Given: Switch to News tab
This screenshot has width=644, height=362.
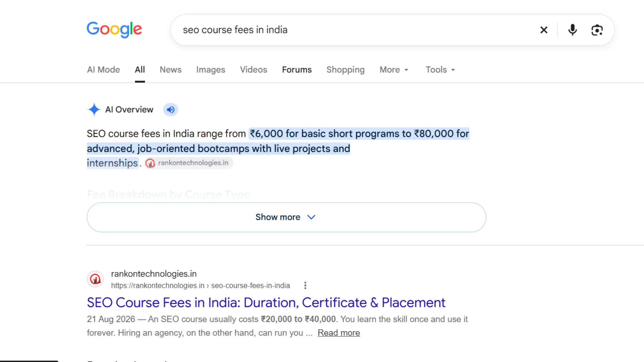Looking at the screenshot, I should (x=170, y=70).
